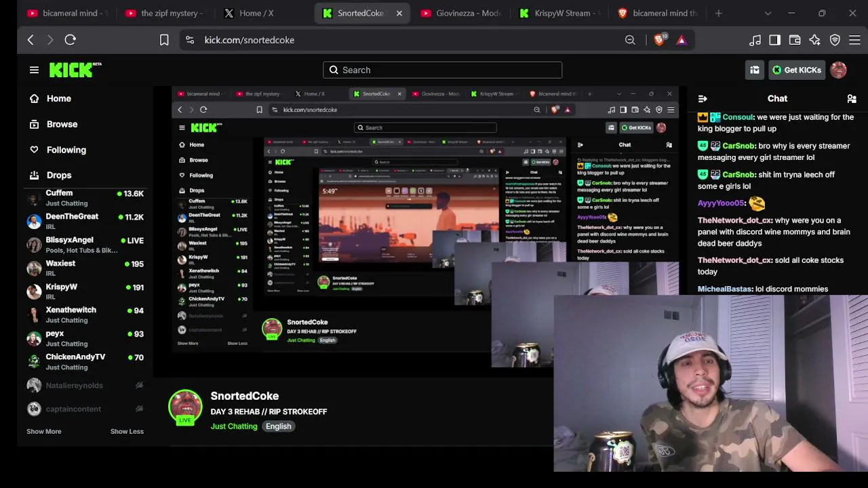Open BlissyxAngel's live channel

coord(85,245)
